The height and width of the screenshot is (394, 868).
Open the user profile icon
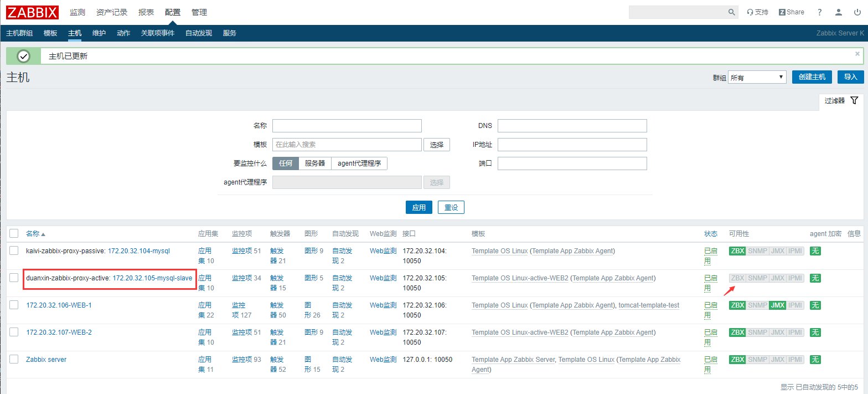pyautogui.click(x=839, y=12)
